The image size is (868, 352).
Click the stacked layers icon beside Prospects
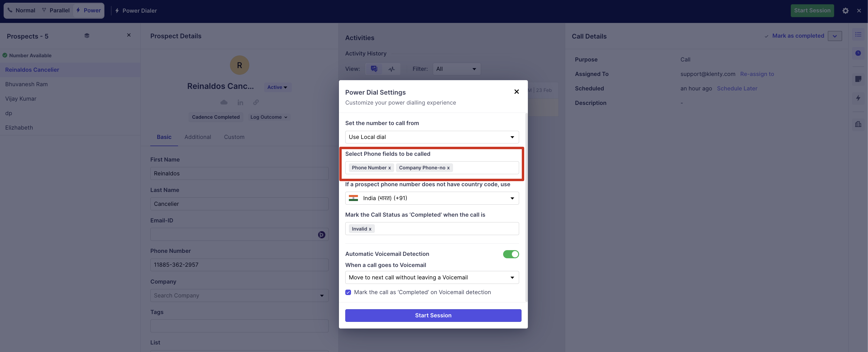87,36
